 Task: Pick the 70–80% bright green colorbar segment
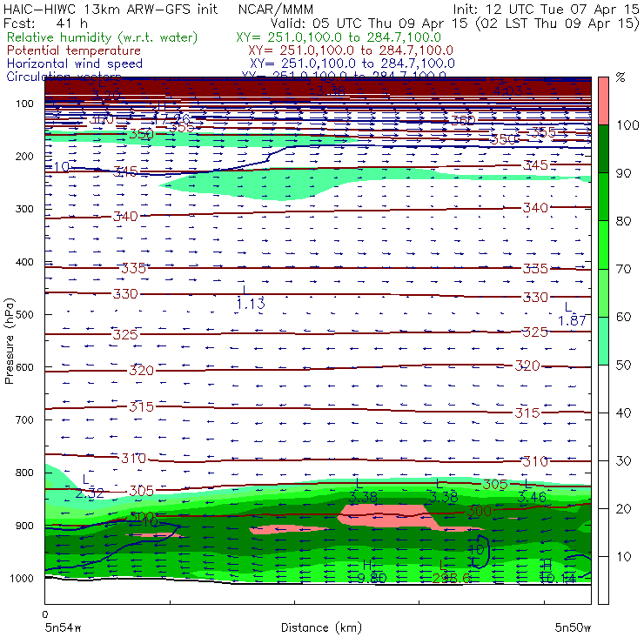coord(603,245)
